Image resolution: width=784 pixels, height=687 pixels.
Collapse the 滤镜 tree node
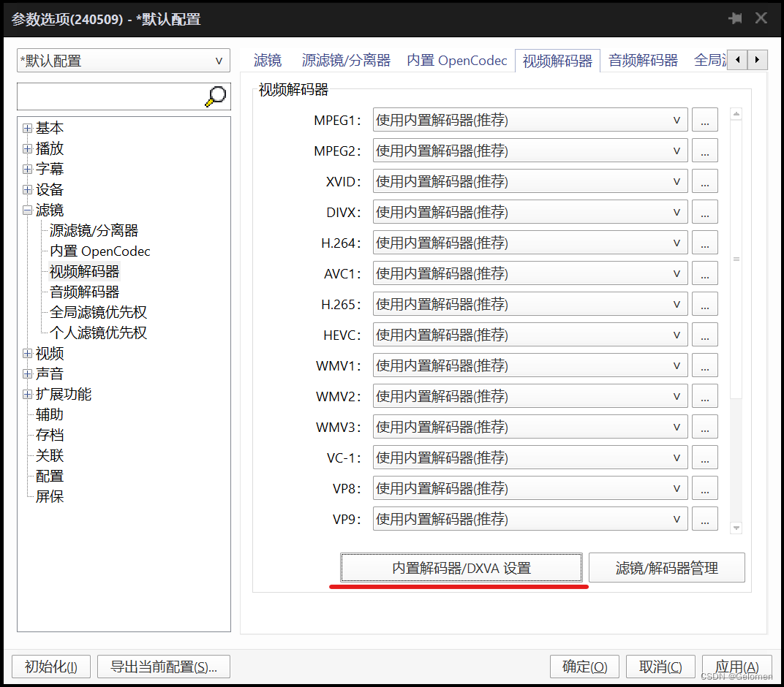[x=27, y=210]
